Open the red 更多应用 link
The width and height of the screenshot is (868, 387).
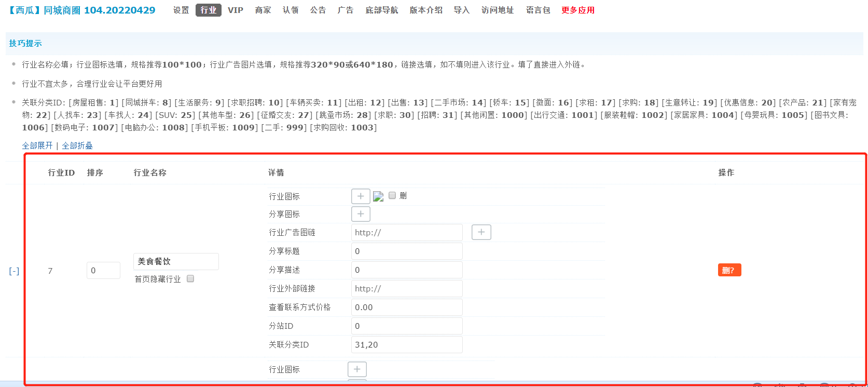click(578, 10)
